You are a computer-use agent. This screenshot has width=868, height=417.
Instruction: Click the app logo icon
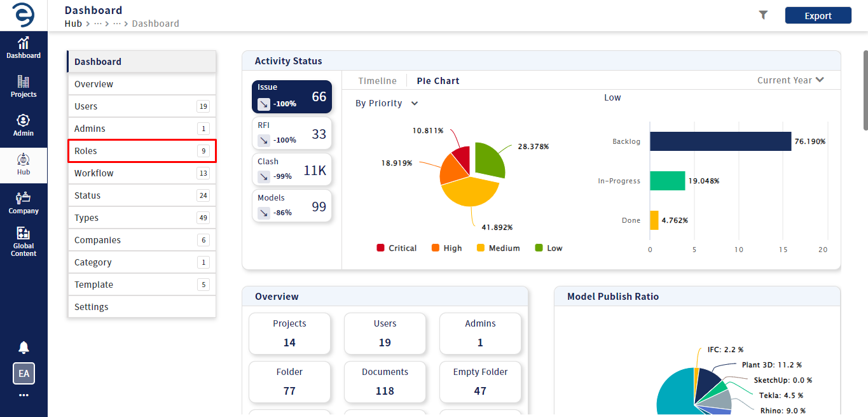click(x=24, y=15)
